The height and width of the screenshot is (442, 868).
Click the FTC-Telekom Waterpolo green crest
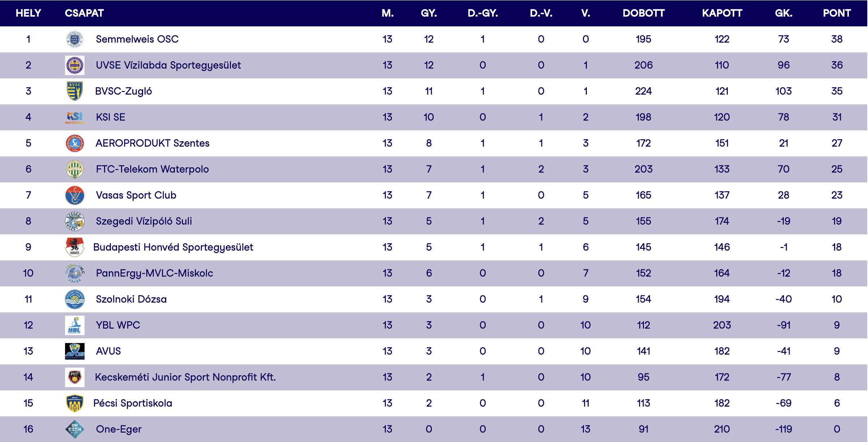pos(75,169)
